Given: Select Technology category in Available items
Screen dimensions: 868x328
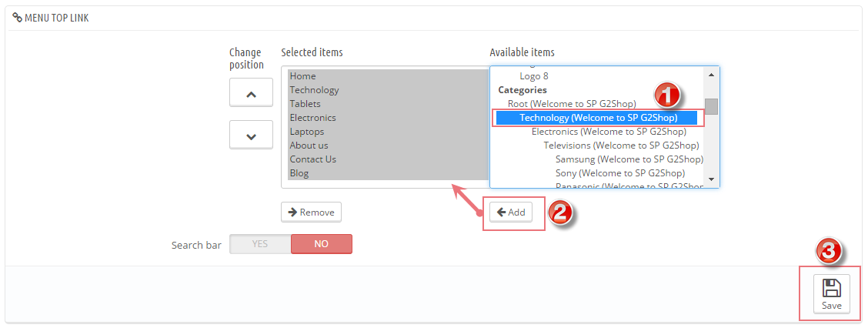Looking at the screenshot, I should point(597,118).
